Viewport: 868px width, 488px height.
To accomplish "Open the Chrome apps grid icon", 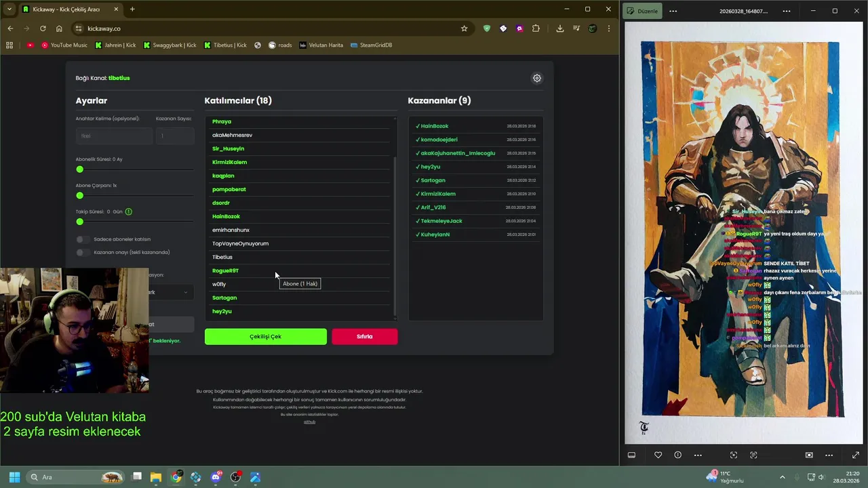I will [9, 45].
